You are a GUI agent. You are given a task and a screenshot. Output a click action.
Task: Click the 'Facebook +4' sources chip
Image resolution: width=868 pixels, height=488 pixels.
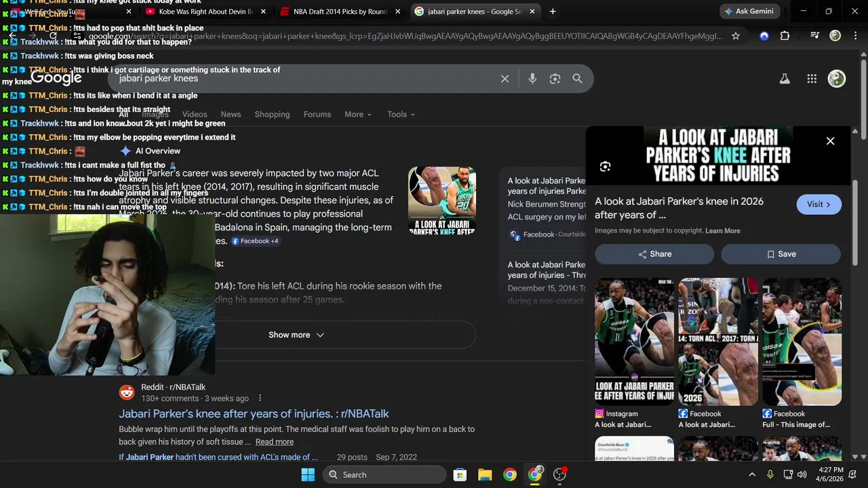pyautogui.click(x=255, y=241)
